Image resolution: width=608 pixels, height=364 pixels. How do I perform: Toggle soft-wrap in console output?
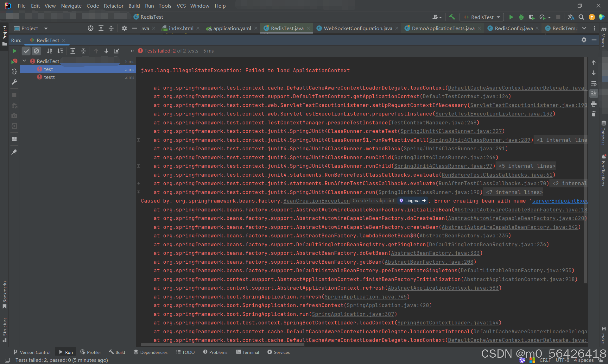tap(594, 84)
